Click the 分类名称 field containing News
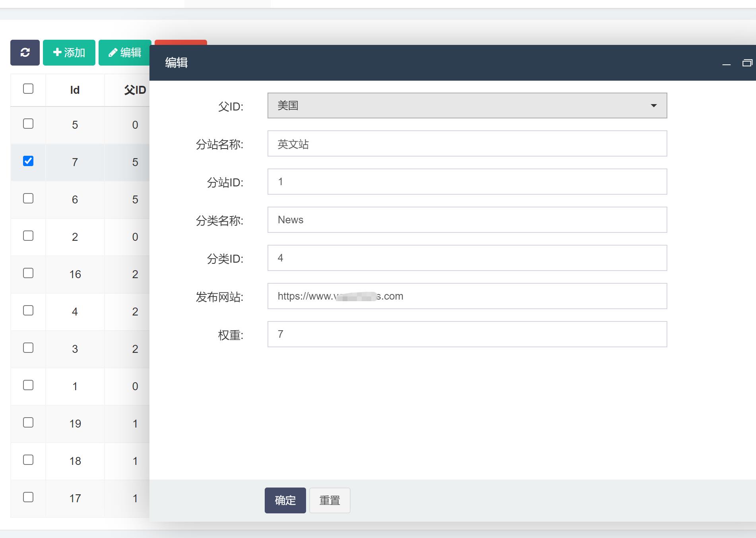Image resolution: width=756 pixels, height=538 pixels. pyautogui.click(x=467, y=220)
